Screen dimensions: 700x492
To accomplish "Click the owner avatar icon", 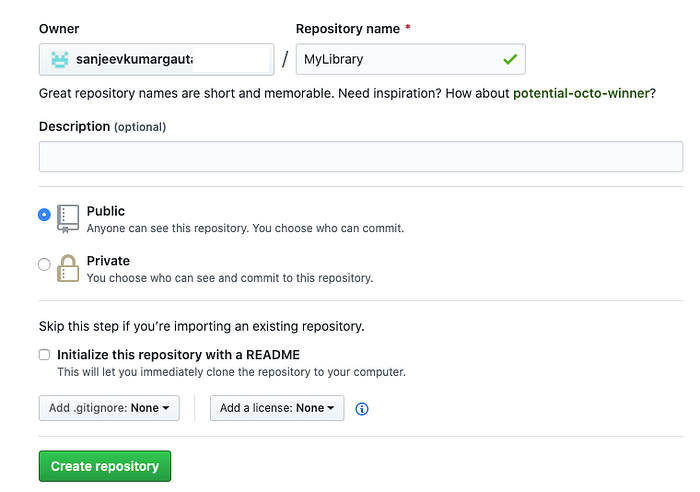I will (60, 59).
